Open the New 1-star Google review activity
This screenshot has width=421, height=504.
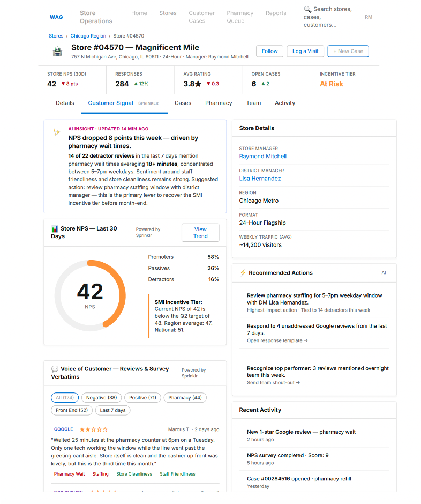(x=315, y=436)
